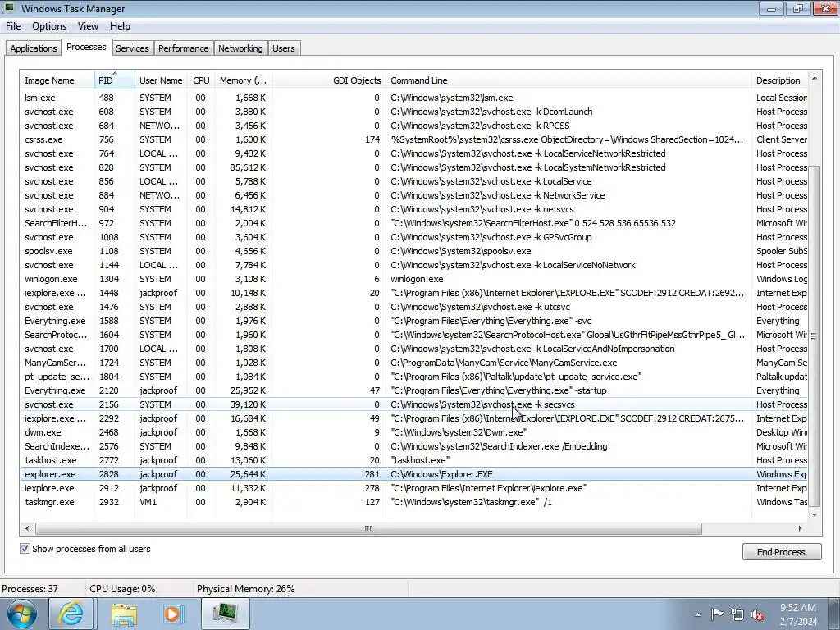
Task: Select svchost.exe with PID 2156
Action: [x=413, y=404]
